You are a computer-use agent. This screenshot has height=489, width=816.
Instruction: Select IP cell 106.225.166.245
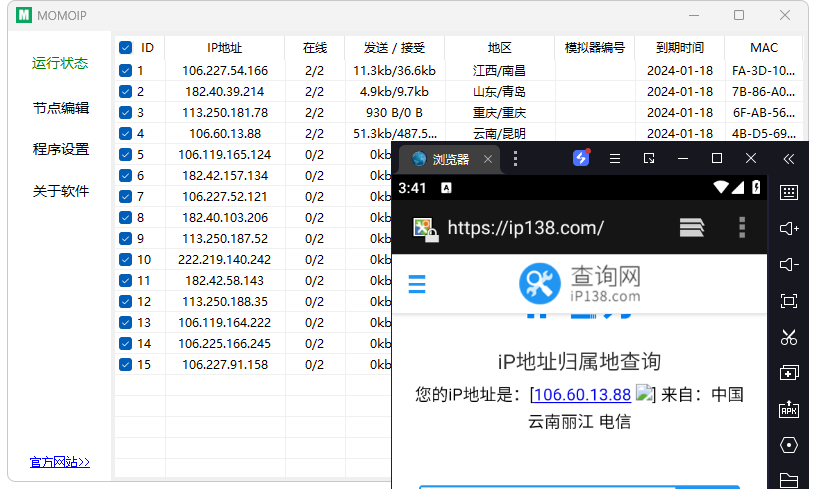coord(225,343)
